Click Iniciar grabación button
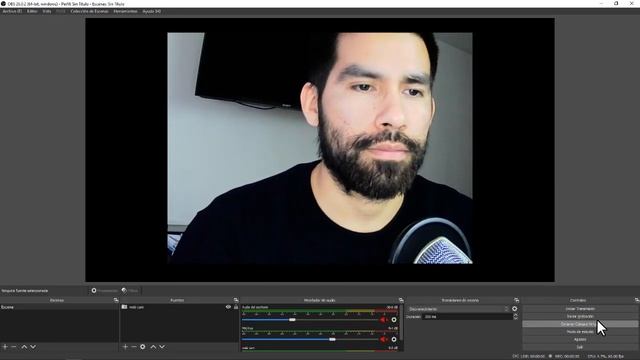The image size is (640, 360). (x=580, y=316)
